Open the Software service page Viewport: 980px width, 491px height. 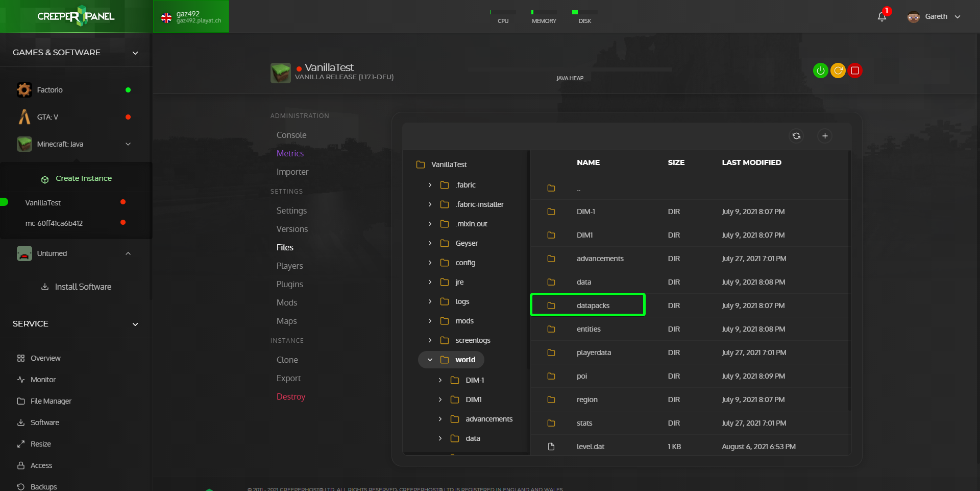click(44, 423)
